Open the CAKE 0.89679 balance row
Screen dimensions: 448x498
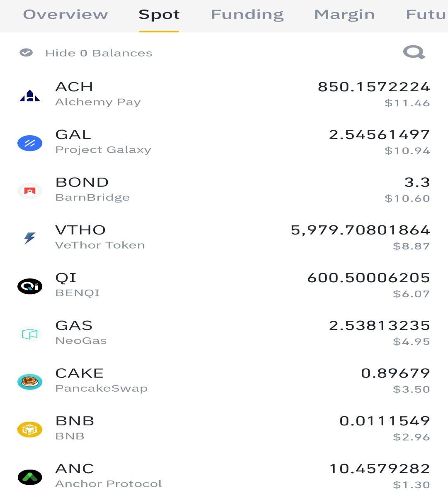coord(224,381)
